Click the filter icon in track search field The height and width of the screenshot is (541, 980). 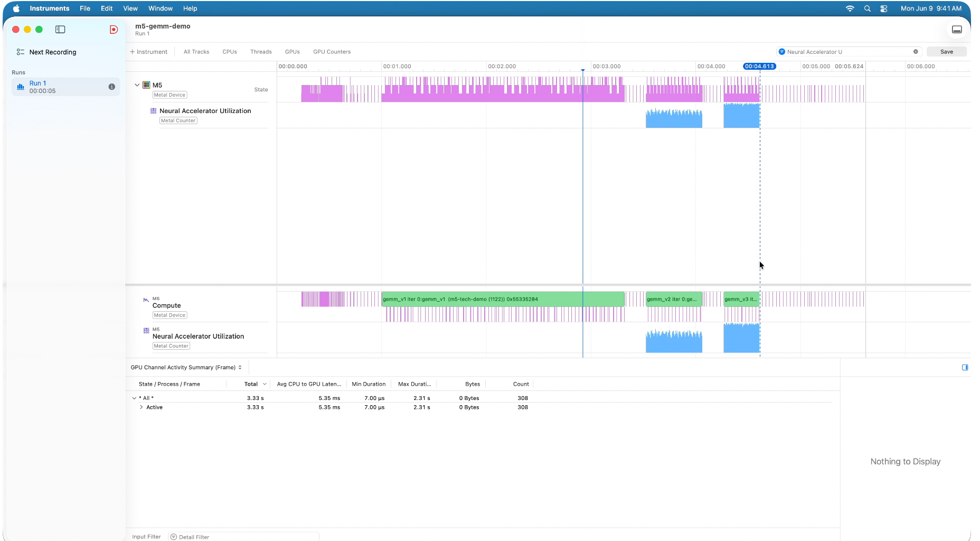pyautogui.click(x=782, y=52)
